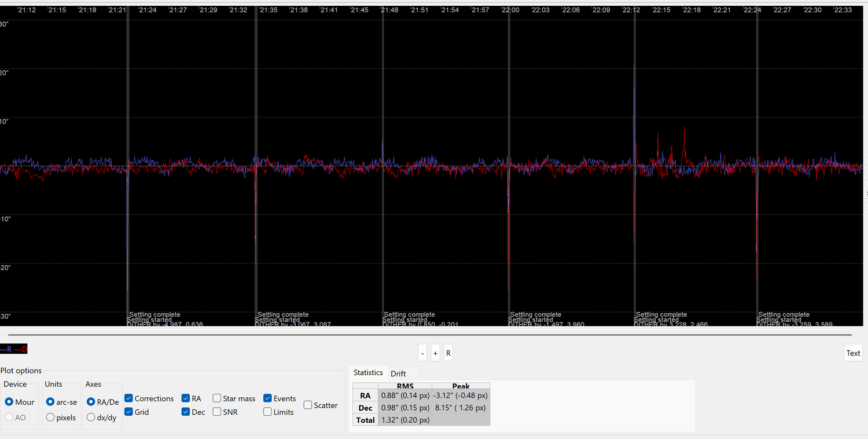Viewport: 868px width, 439px height.
Task: Click the 22:24 time label on the axis
Action: [752, 10]
